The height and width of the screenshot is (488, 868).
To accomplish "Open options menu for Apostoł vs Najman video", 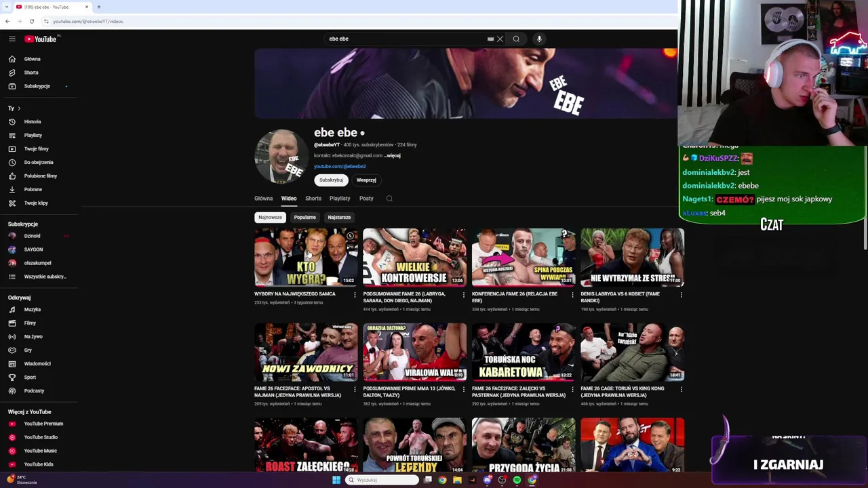I will pyautogui.click(x=355, y=389).
